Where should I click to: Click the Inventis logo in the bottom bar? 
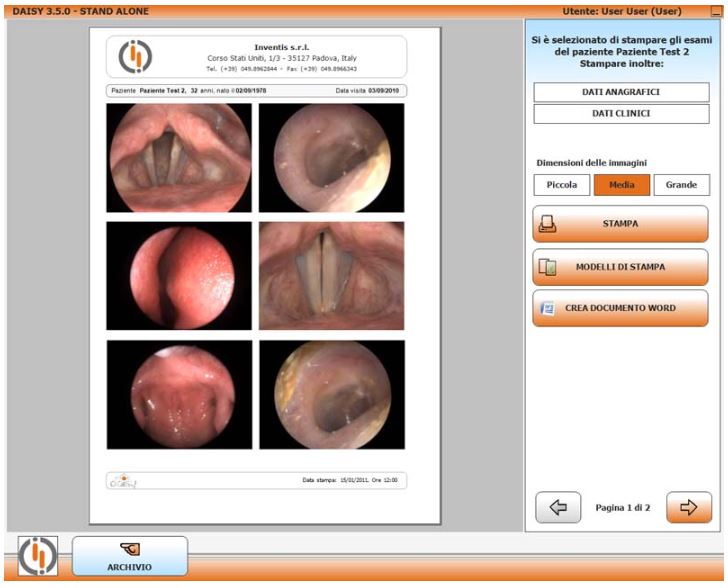[x=37, y=556]
